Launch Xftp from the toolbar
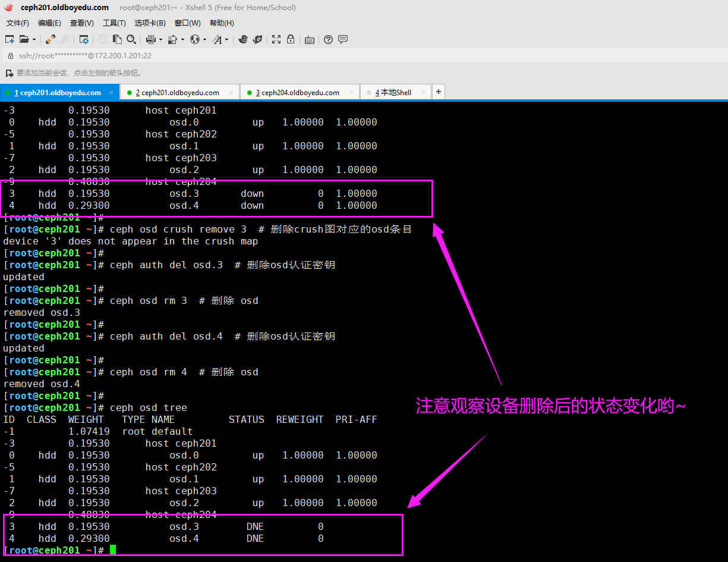Viewport: 728px width, 562px height. click(x=257, y=40)
